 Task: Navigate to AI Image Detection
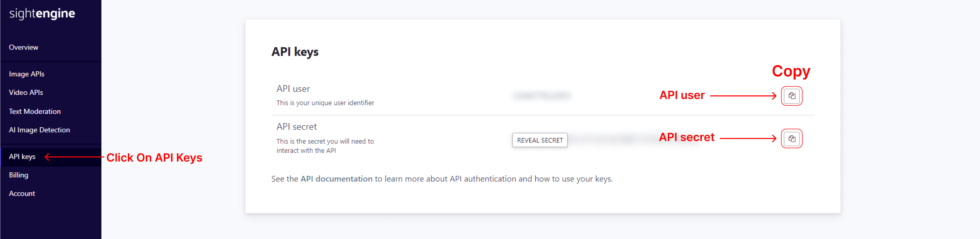pos(39,130)
